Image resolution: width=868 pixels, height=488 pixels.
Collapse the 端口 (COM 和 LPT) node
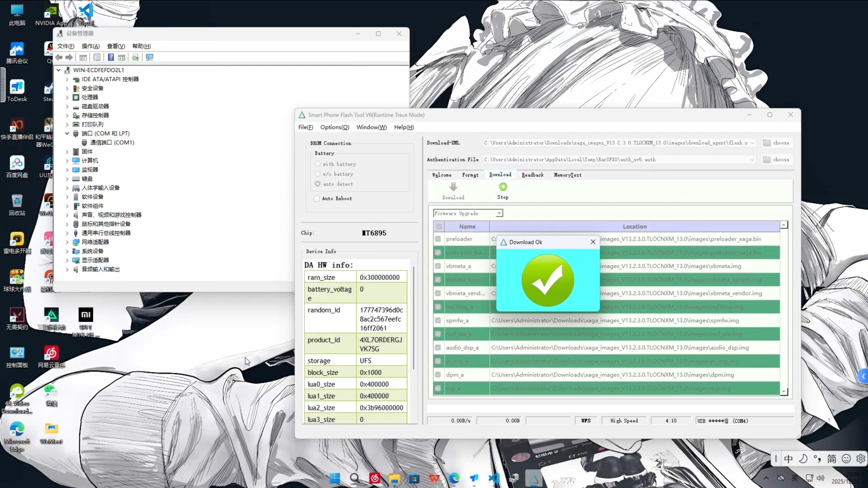pos(67,134)
